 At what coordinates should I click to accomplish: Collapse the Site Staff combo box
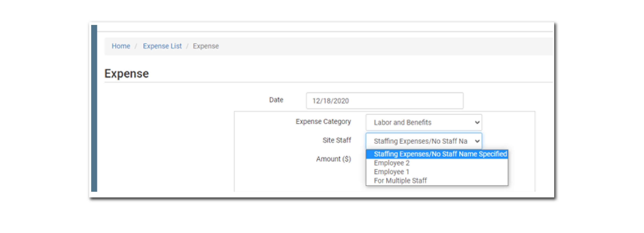(x=420, y=141)
